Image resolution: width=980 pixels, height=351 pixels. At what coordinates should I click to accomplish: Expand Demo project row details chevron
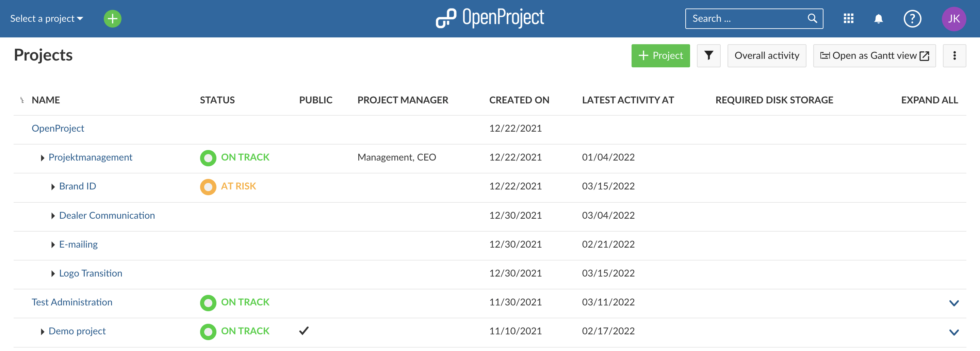[954, 332]
